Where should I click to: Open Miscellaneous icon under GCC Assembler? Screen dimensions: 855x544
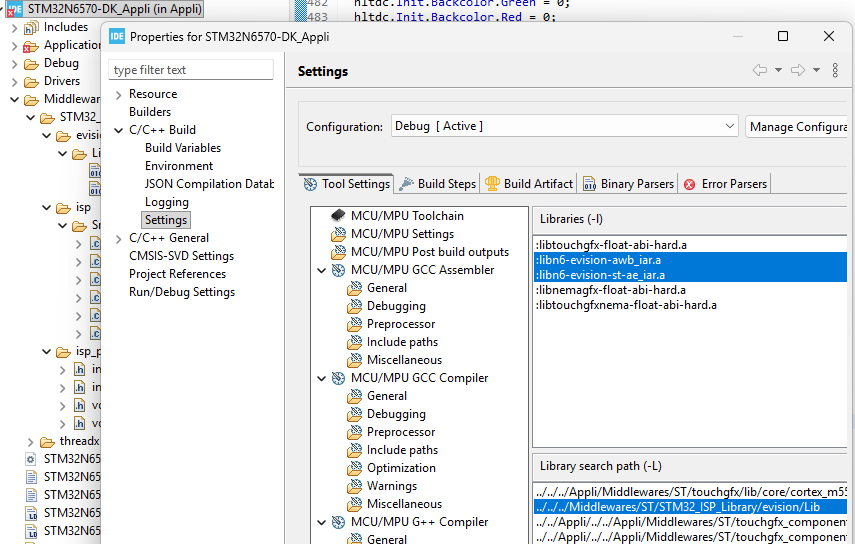354,360
